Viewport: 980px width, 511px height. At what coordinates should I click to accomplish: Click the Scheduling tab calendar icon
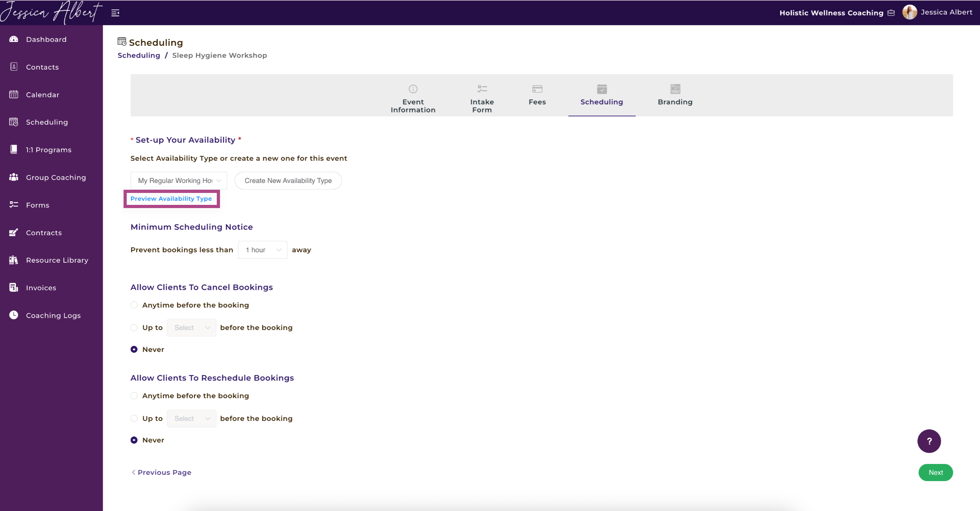pyautogui.click(x=602, y=88)
